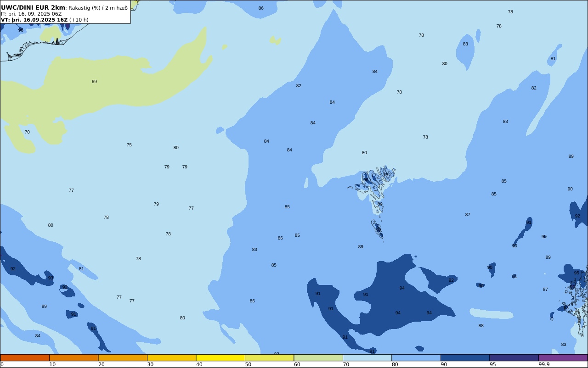Click the legend tick label '60'
The height and width of the screenshot is (368, 588).
pyautogui.click(x=297, y=364)
